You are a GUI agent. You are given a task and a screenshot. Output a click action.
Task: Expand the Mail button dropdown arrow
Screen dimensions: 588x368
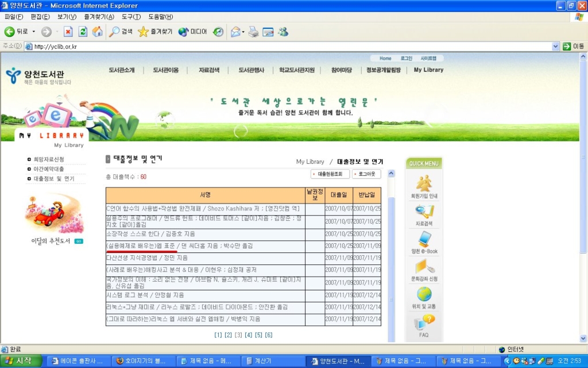243,32
